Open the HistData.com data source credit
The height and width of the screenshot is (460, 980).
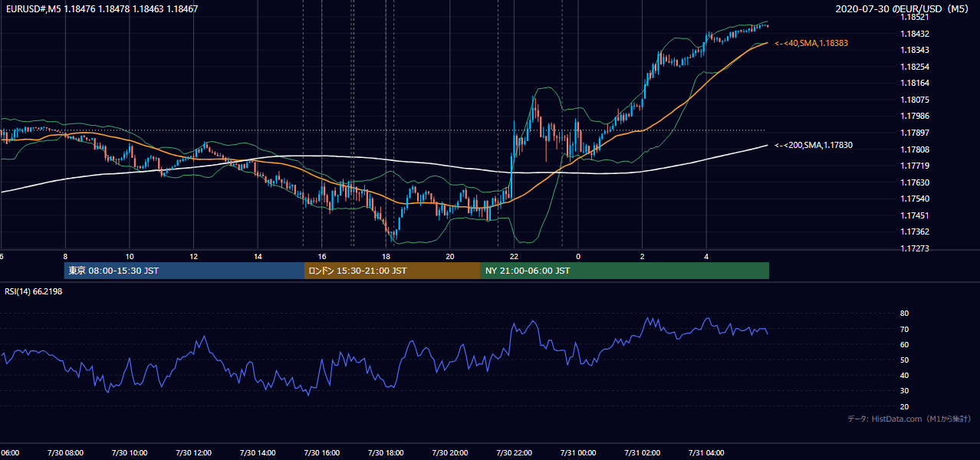909,419
